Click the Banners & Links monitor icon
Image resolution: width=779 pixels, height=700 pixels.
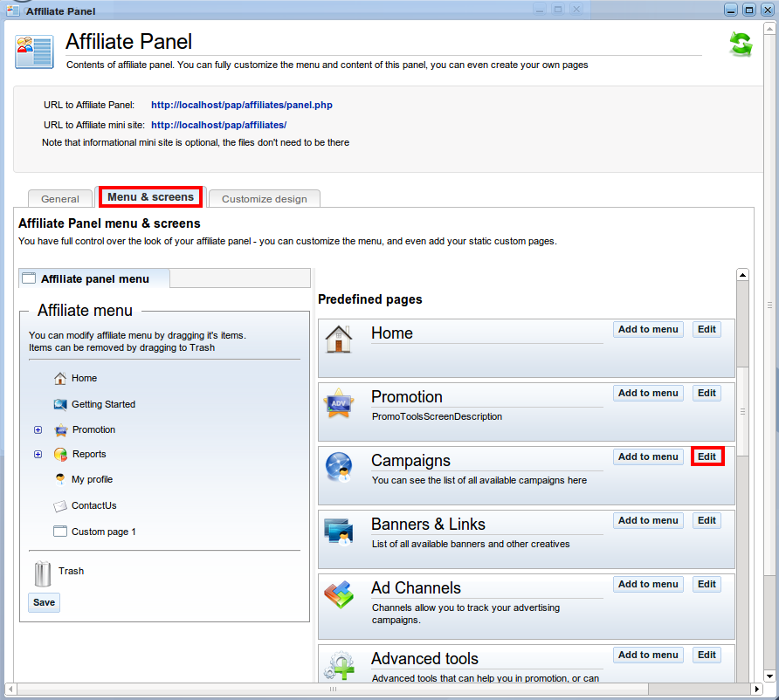pyautogui.click(x=339, y=532)
